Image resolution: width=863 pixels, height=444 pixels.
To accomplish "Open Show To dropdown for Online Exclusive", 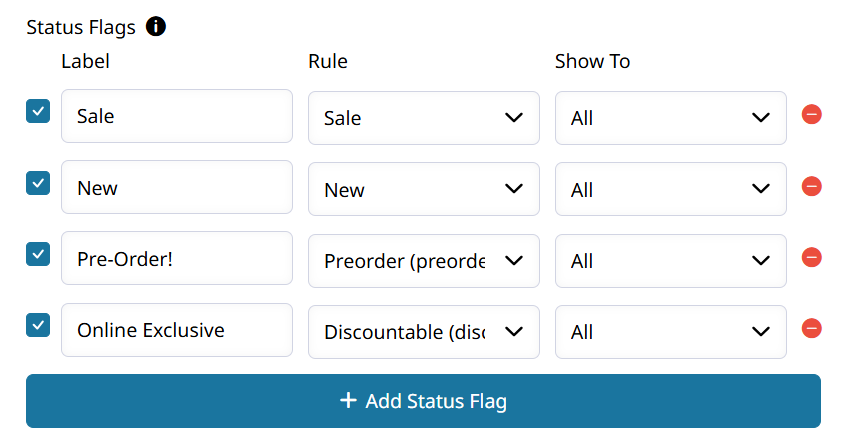I will point(670,332).
